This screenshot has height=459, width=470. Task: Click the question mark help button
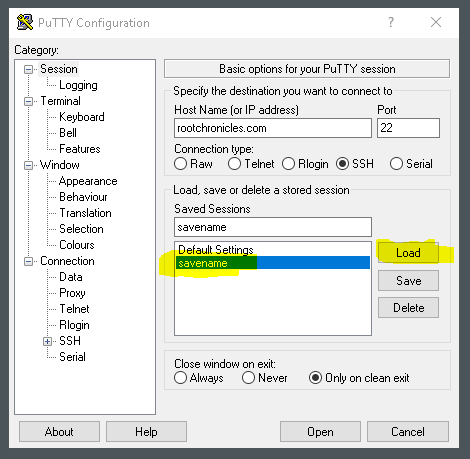click(x=391, y=22)
